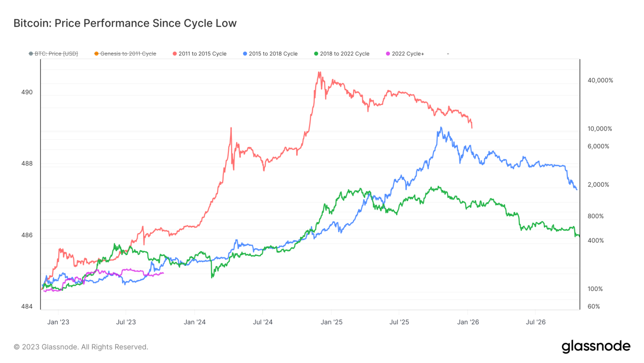Image resolution: width=644 pixels, height=363 pixels.
Task: Open the glassnode logo in the corner
Action: pos(596,346)
